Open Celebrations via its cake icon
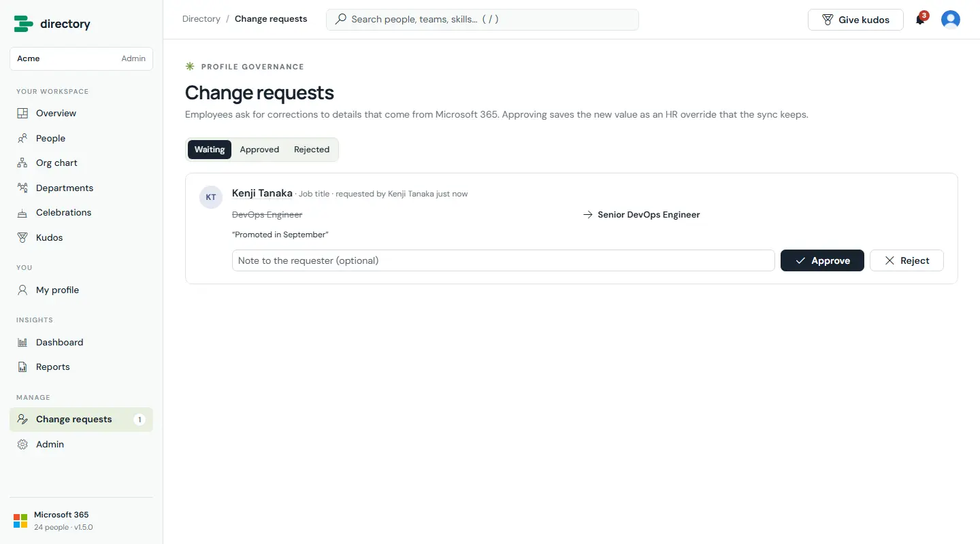The image size is (980, 544). (22, 213)
